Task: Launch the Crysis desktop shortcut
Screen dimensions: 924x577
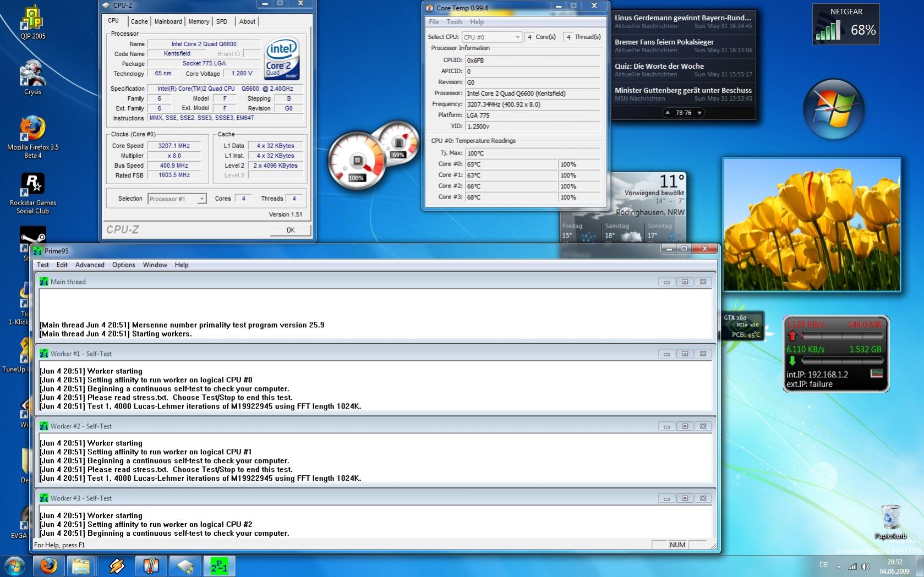Action: click(x=32, y=78)
